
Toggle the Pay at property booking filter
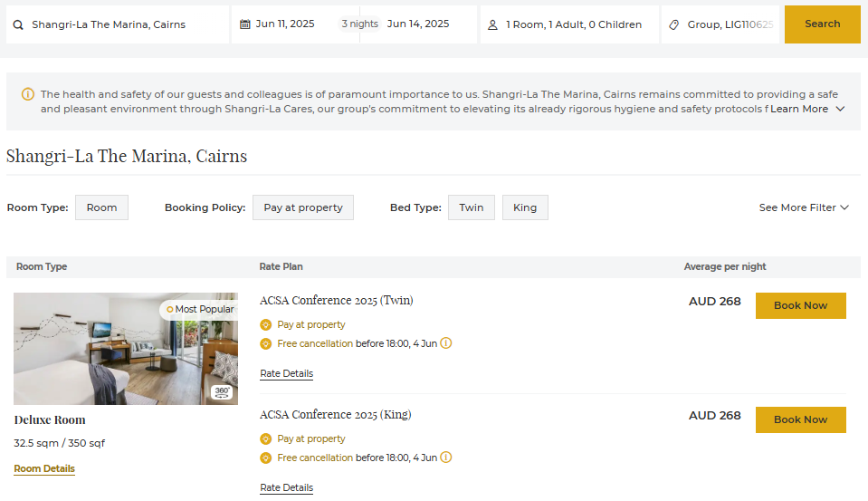pyautogui.click(x=303, y=207)
